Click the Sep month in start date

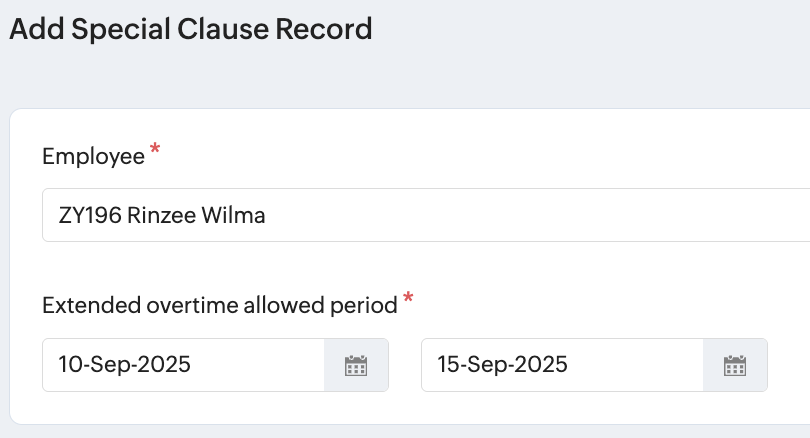107,365
